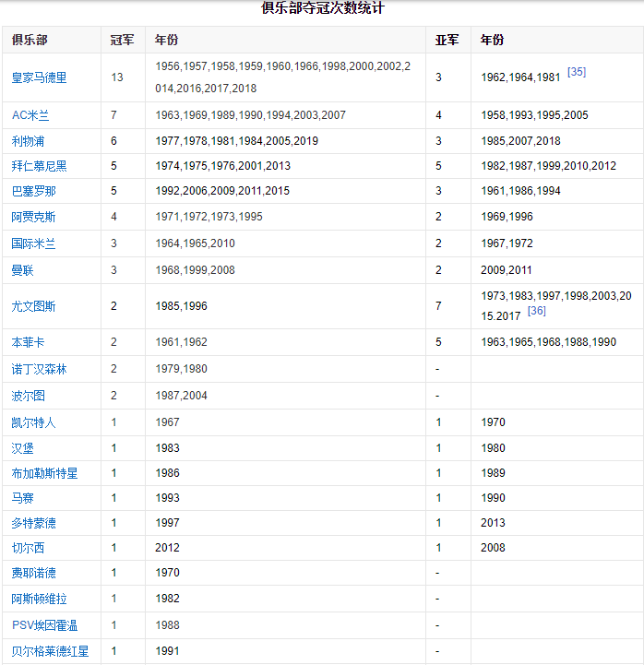Click runner-up years 1958,1993,1995,2005
The image size is (644, 665).
534,115
